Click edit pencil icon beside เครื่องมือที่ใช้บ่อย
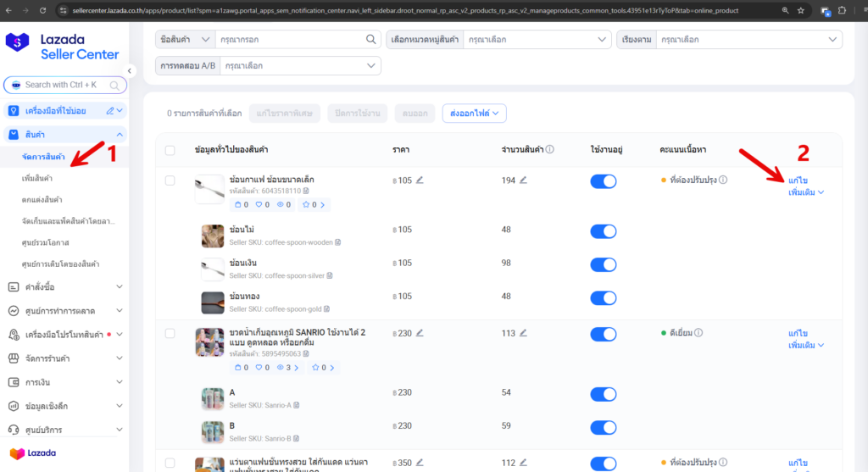868x472 pixels. point(109,110)
